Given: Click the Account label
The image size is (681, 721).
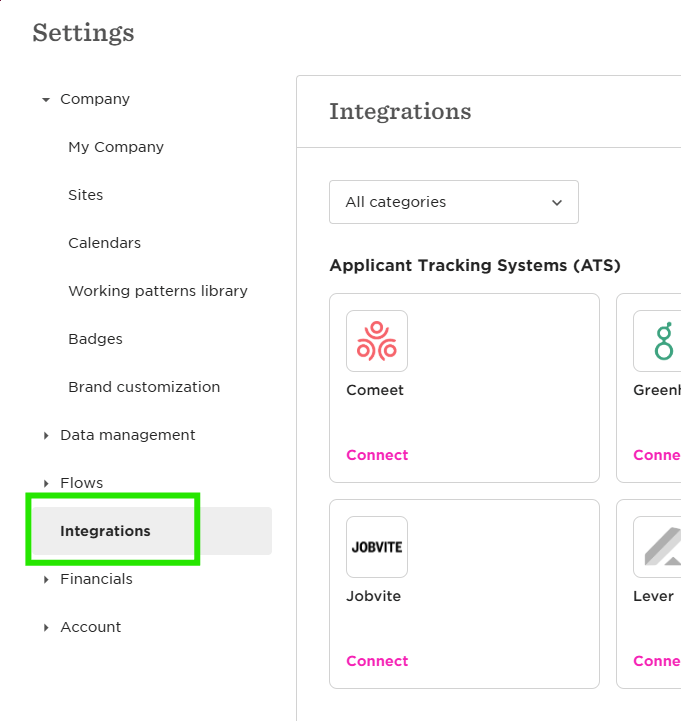Looking at the screenshot, I should (x=91, y=627).
